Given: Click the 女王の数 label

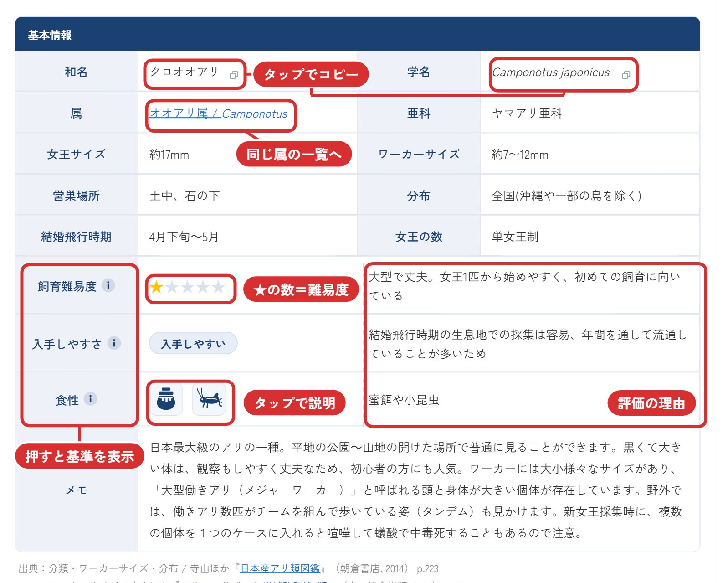Looking at the screenshot, I should point(419,237).
